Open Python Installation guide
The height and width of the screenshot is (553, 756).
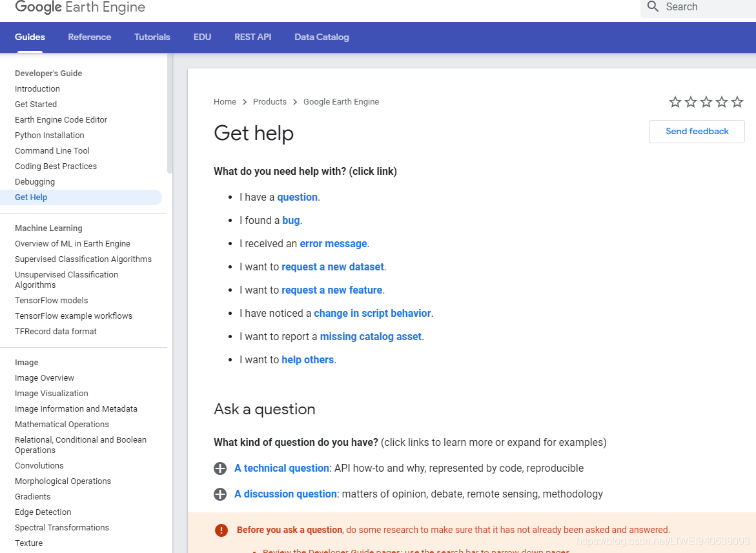pos(49,136)
